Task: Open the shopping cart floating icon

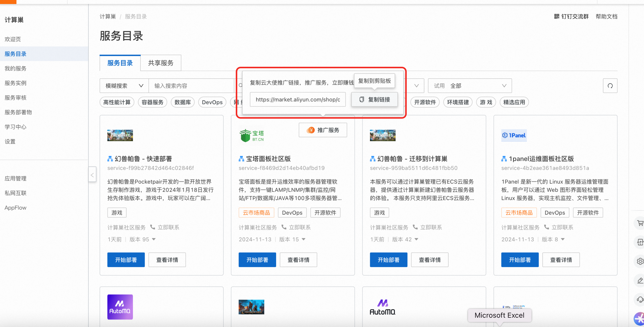Action: point(640,223)
